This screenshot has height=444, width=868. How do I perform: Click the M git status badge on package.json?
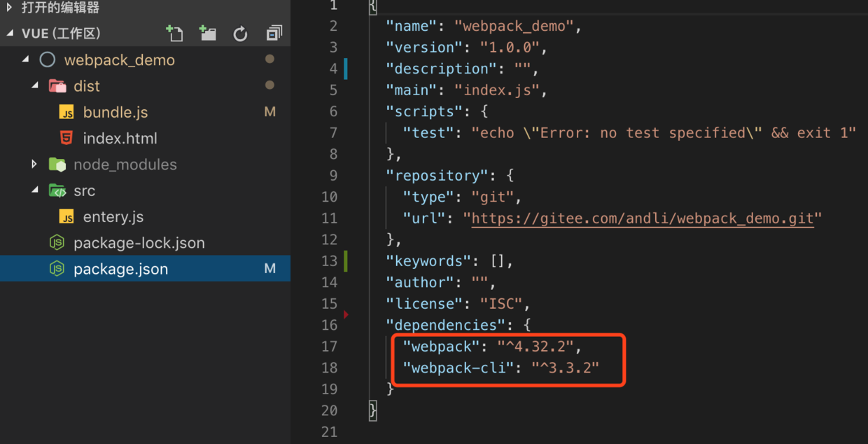pyautogui.click(x=270, y=269)
